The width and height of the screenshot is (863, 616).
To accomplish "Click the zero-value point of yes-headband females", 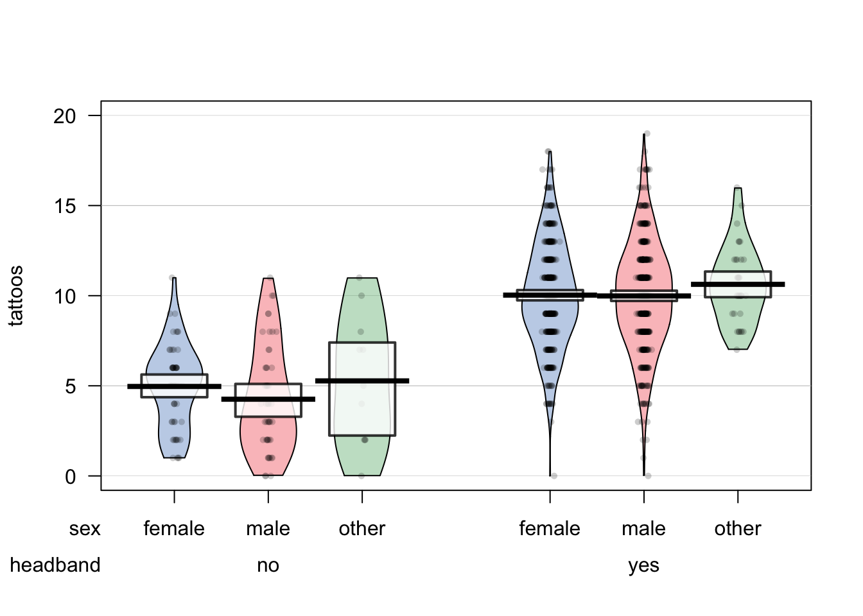I will click(x=554, y=475).
